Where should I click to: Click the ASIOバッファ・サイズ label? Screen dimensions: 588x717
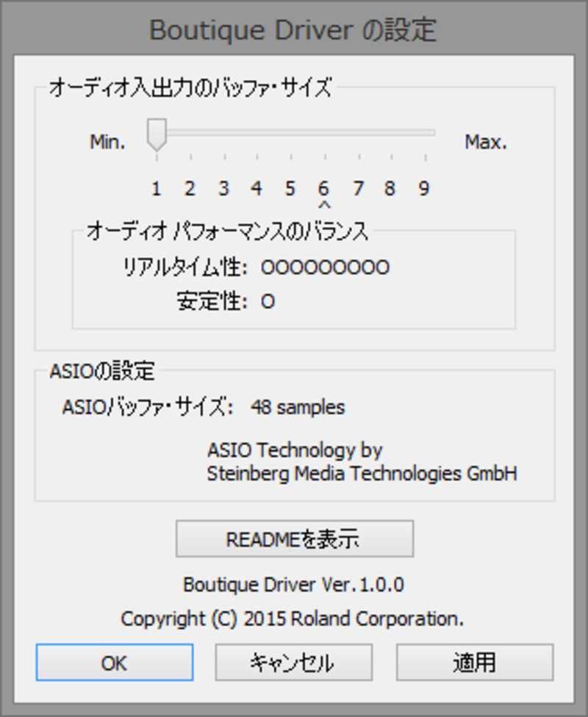click(x=147, y=406)
